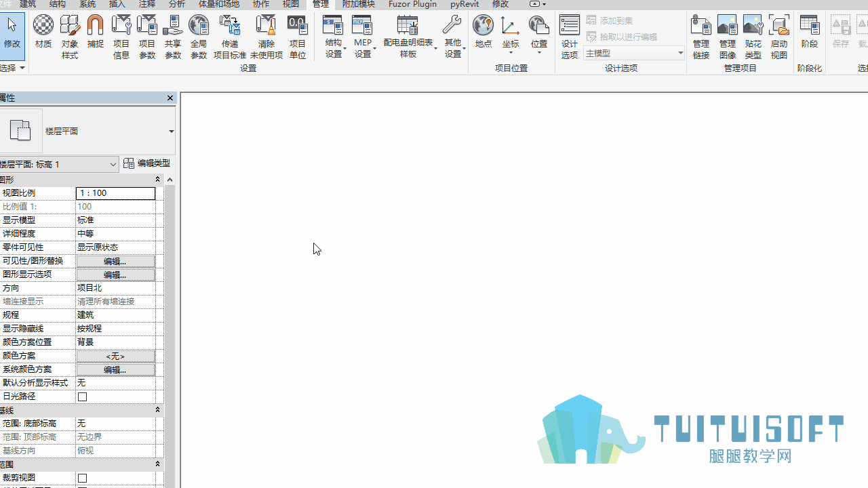868x488 pixels.
Task: Click 编辑 button for 图形显示选项
Action: pos(115,274)
